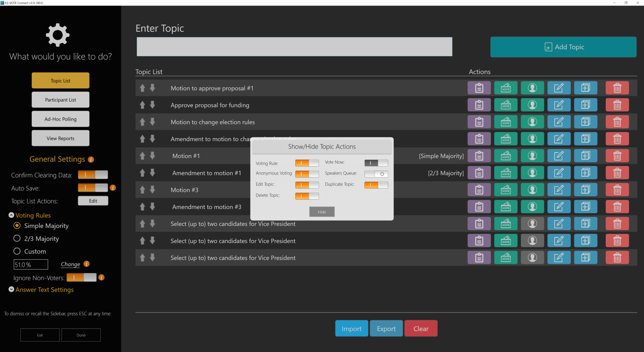Open the View Reports section
Viewport: 644px width, 352px height.
[60, 138]
